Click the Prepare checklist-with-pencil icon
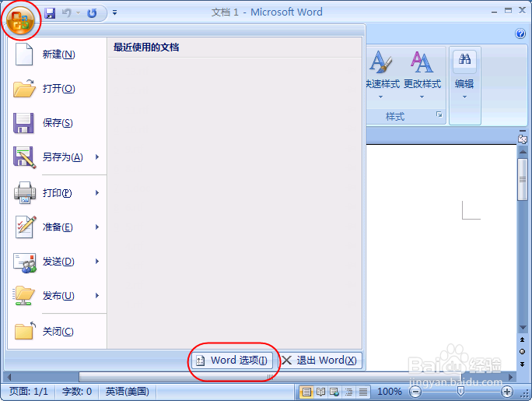Viewport: 532px width, 401px height. click(x=26, y=227)
